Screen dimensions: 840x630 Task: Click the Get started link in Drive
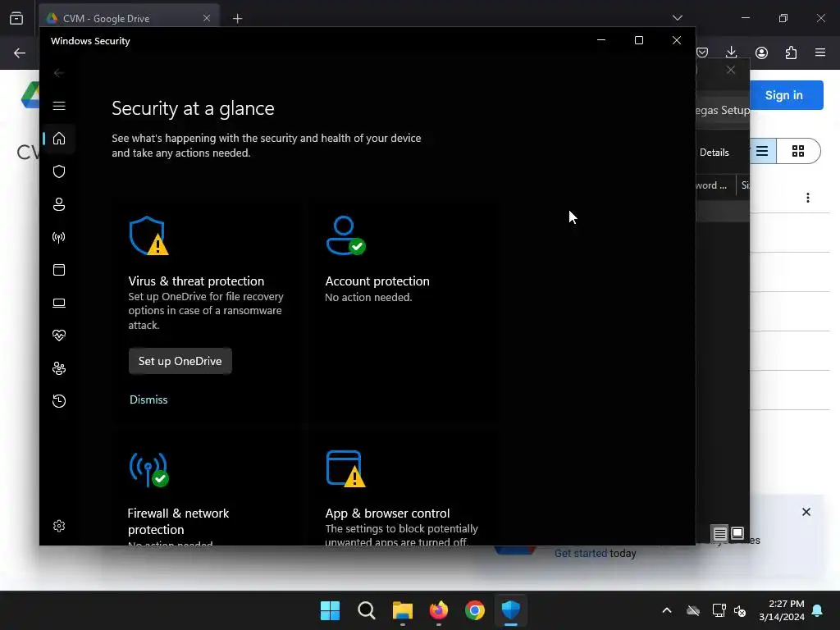[581, 554]
